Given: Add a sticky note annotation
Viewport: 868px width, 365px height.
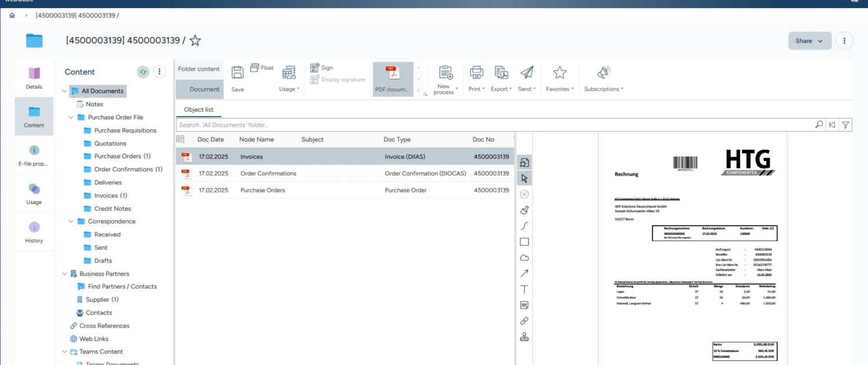Looking at the screenshot, I should (x=524, y=305).
